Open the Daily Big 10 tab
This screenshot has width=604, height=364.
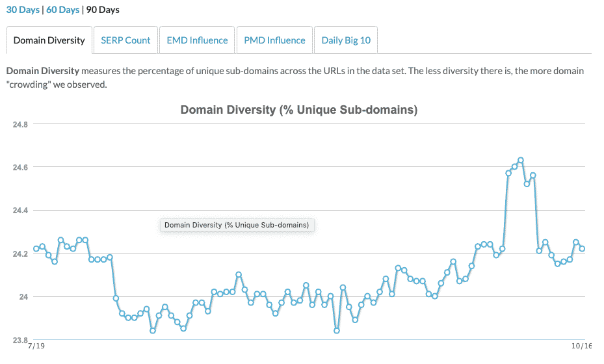click(x=346, y=40)
